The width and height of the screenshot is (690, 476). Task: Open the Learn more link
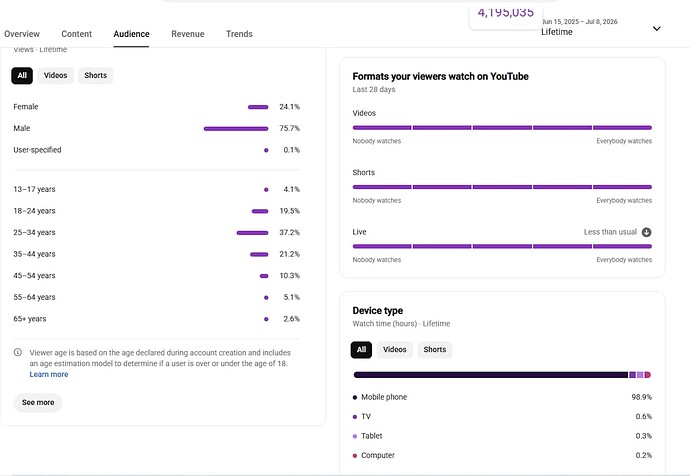pyautogui.click(x=49, y=374)
